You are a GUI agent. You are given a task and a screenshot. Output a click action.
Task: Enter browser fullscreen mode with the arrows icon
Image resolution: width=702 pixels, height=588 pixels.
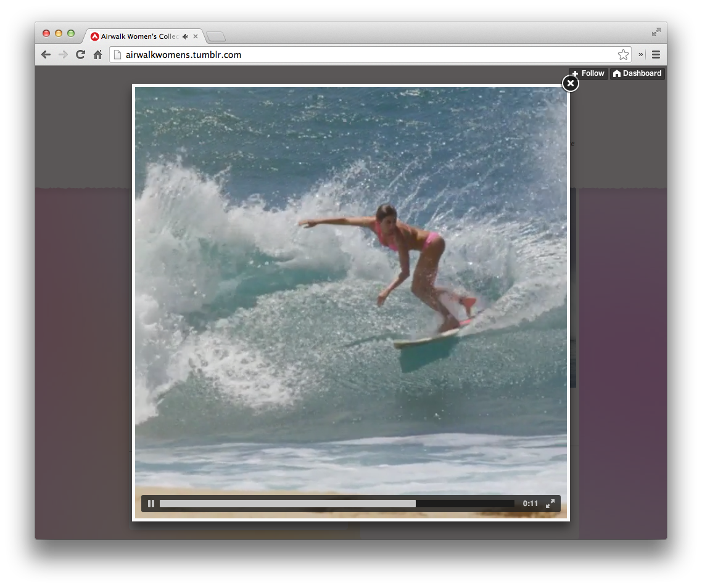coord(656,32)
